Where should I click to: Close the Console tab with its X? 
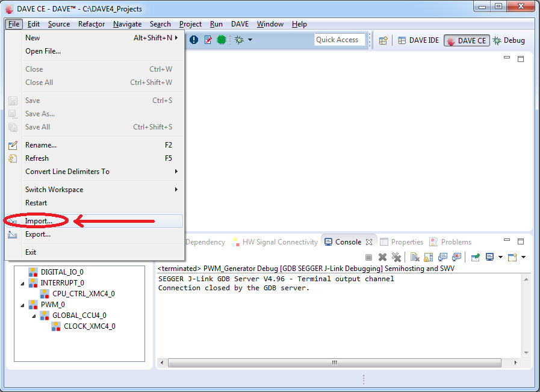[369, 242]
